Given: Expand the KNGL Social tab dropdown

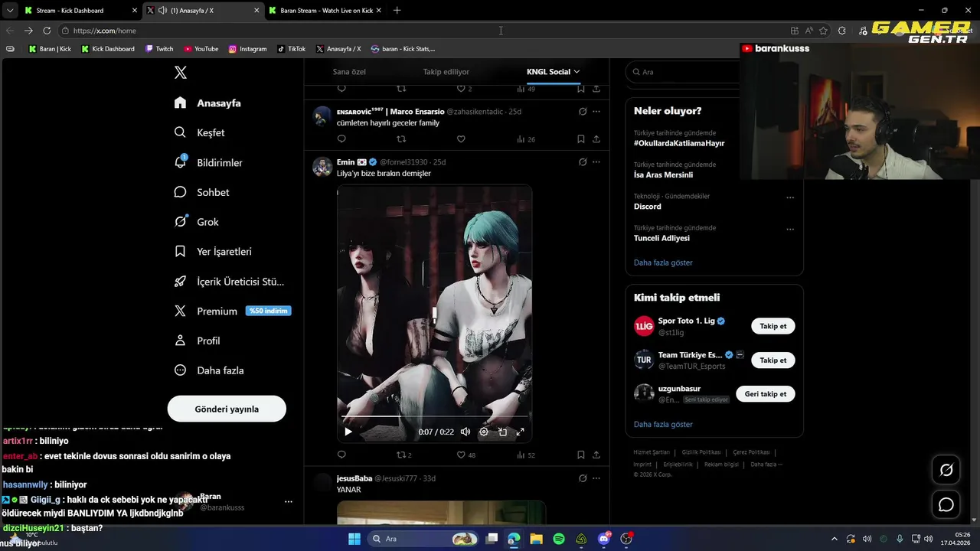Looking at the screenshot, I should pos(577,72).
